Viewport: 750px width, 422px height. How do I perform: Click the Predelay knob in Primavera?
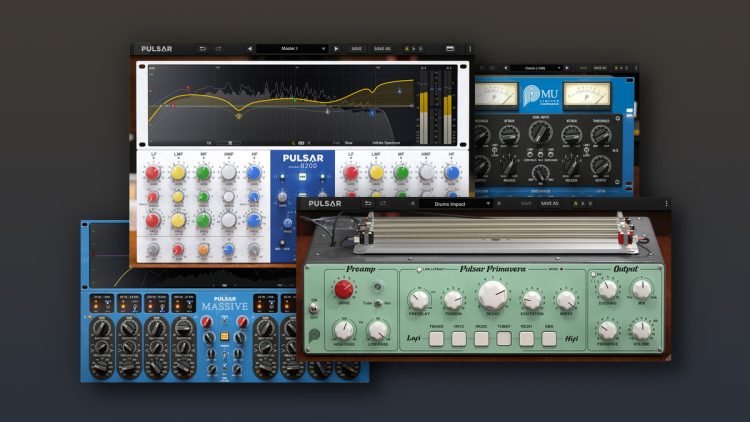[419, 300]
